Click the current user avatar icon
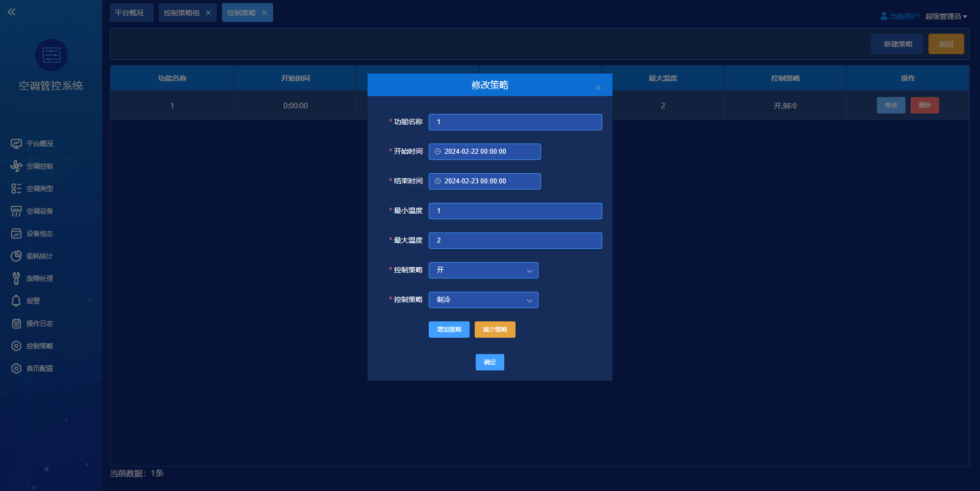This screenshot has width=980, height=491. (x=884, y=16)
